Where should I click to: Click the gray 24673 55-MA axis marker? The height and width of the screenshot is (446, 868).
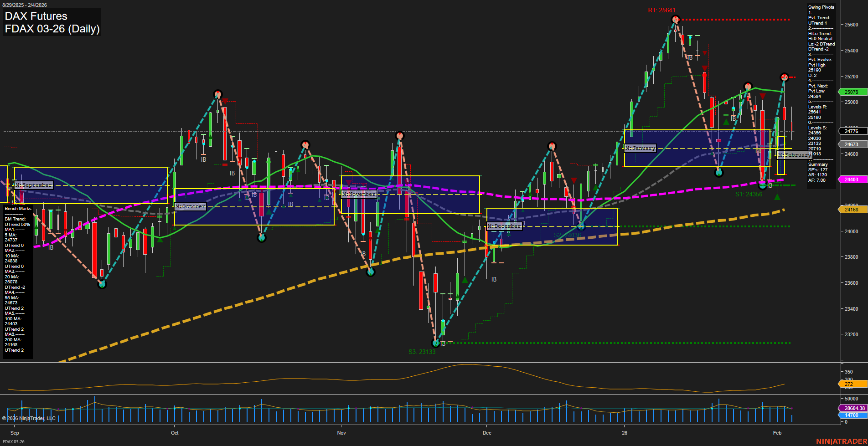(852, 144)
